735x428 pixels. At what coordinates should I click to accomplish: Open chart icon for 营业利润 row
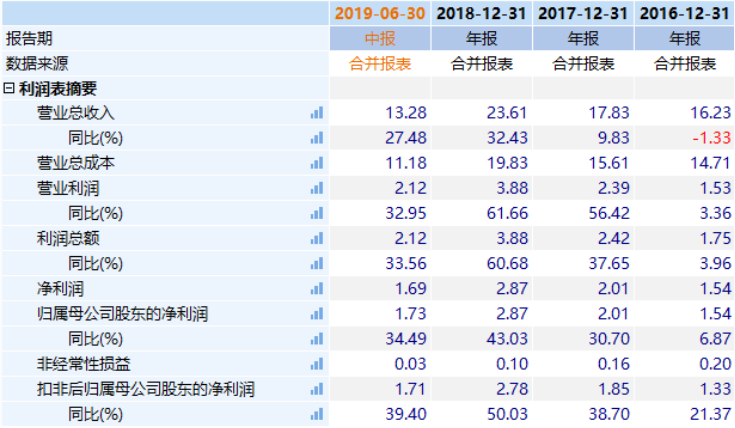317,188
